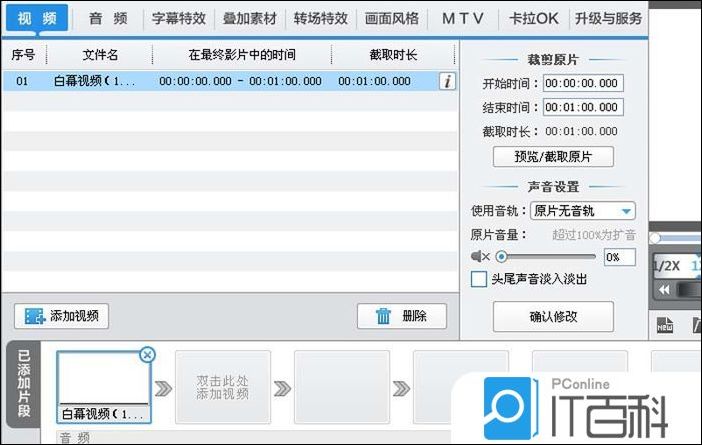
Task: Enable 头尾声音淡入淡出 checkbox
Action: (x=479, y=279)
